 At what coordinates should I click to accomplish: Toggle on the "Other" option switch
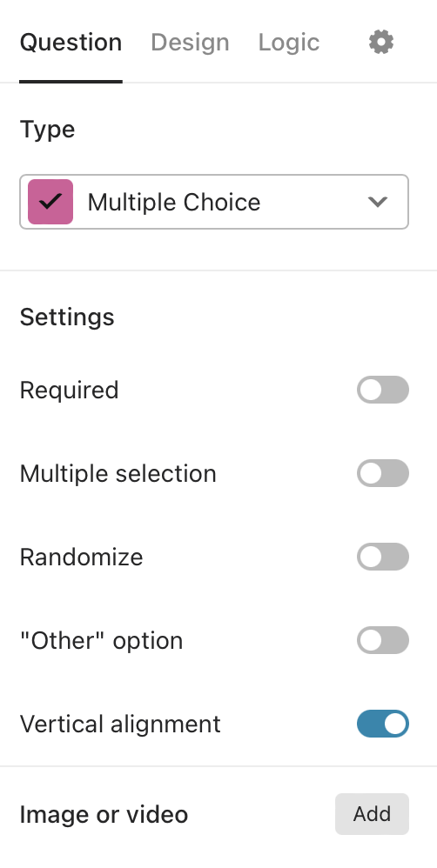pos(383,640)
